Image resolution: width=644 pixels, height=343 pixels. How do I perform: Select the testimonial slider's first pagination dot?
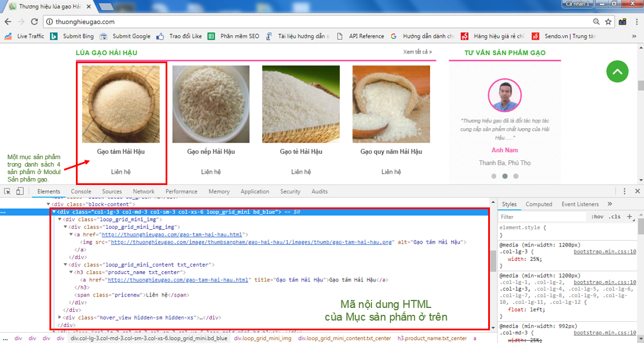(494, 176)
